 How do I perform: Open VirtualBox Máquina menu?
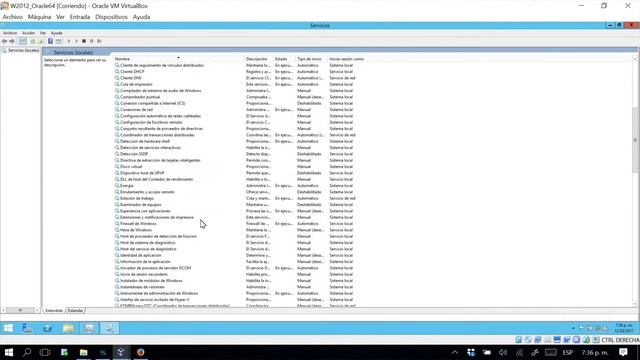(39, 17)
